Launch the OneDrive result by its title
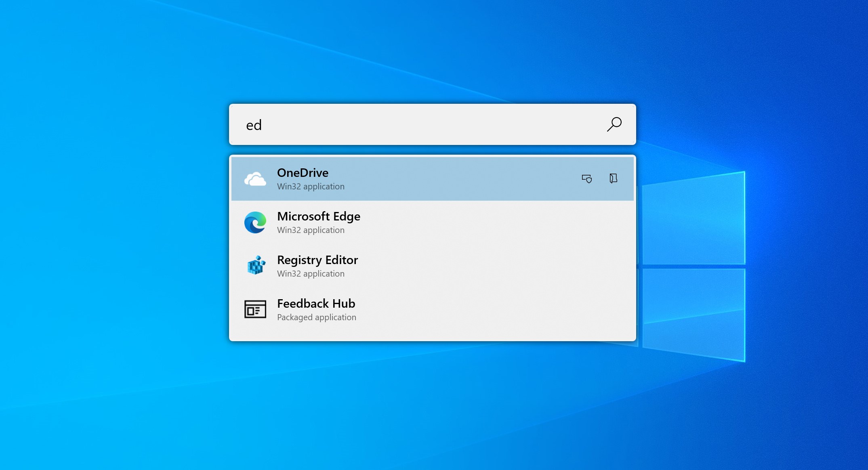The width and height of the screenshot is (868, 470). tap(303, 173)
